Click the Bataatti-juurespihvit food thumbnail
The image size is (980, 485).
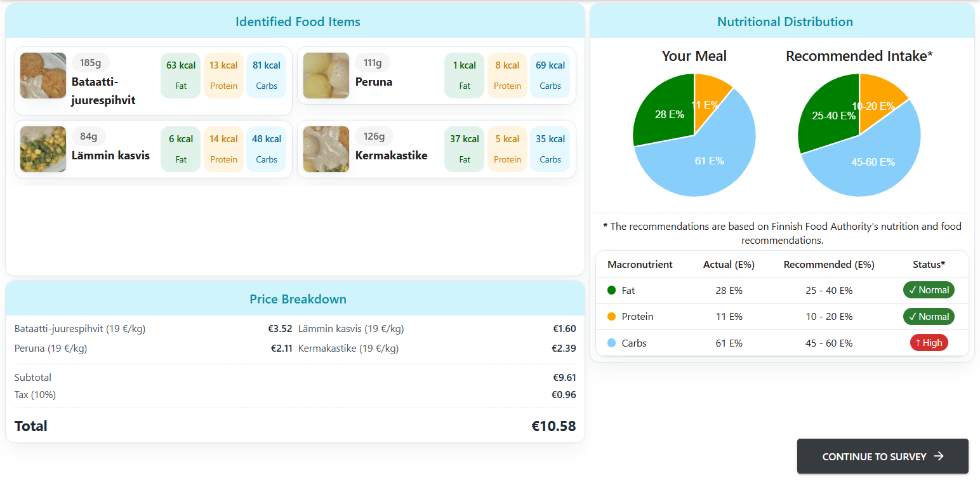[43, 76]
